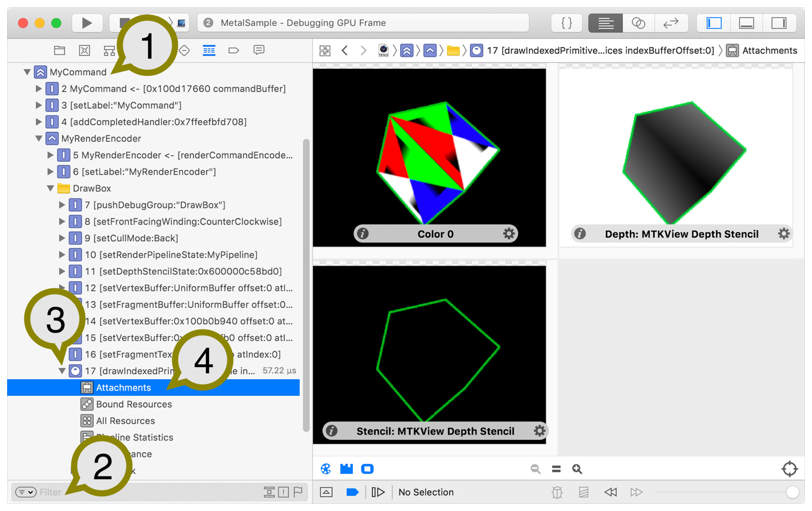
Task: Open the Breakpoint navigator tab
Action: coord(234,50)
